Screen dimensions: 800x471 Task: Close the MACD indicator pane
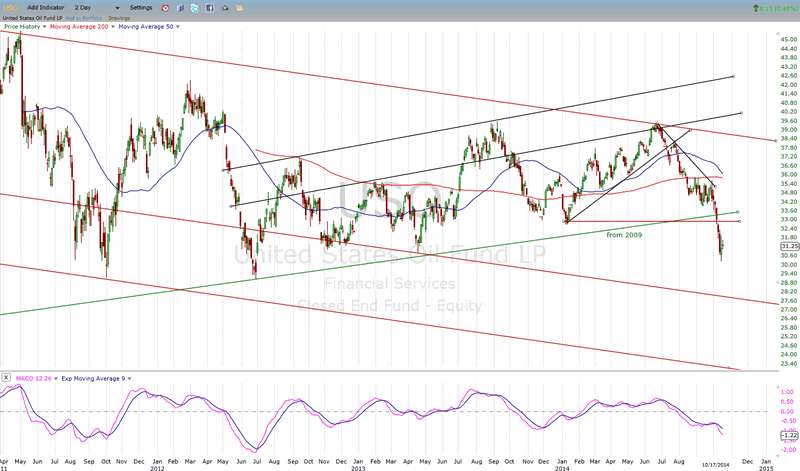[x=5, y=377]
